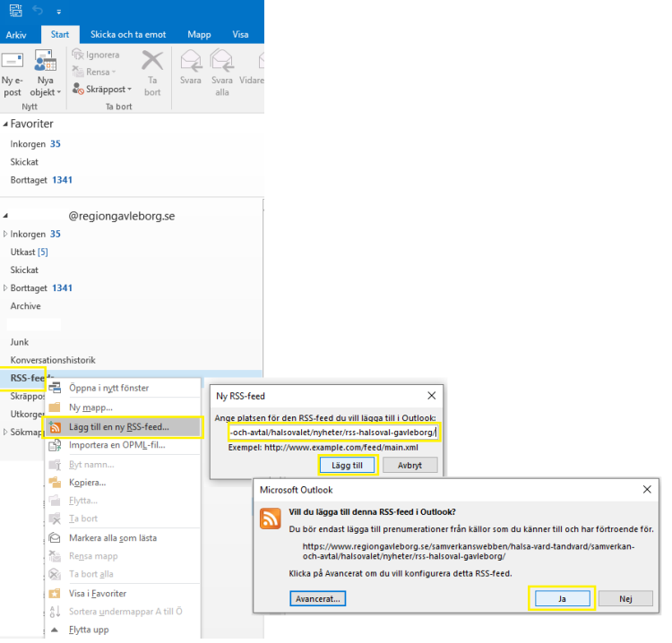Choose Flytta upp in context menu
Viewport: 672px width, 643px height.
tap(89, 630)
